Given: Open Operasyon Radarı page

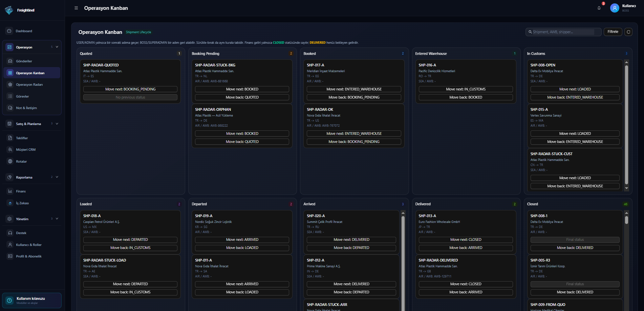Looking at the screenshot, I should pos(32,85).
